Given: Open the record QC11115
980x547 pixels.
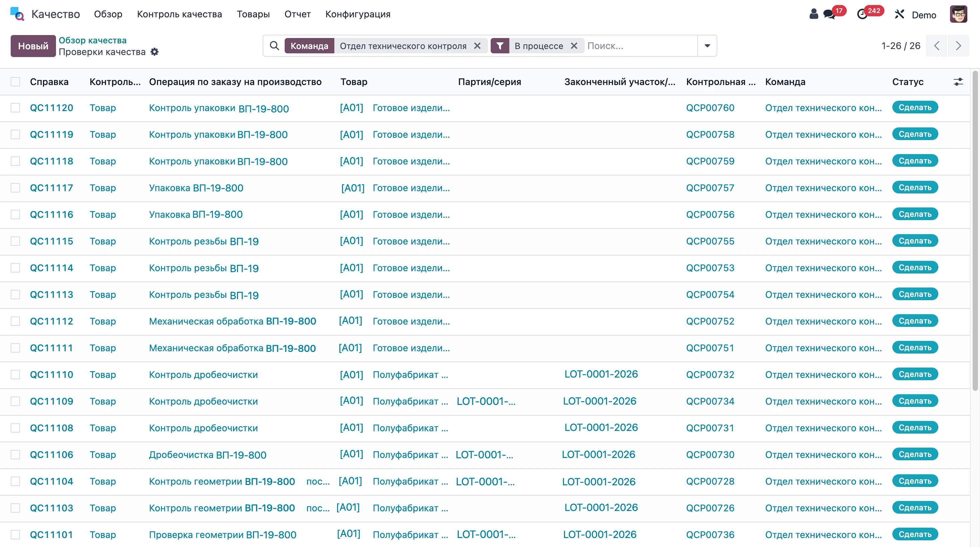Looking at the screenshot, I should pos(51,241).
